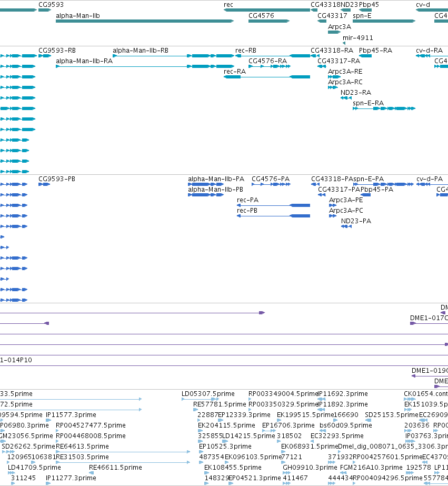Select the cv-d gene label
Image resolution: width=448 pixels, height=486 pixels.
(423, 5)
